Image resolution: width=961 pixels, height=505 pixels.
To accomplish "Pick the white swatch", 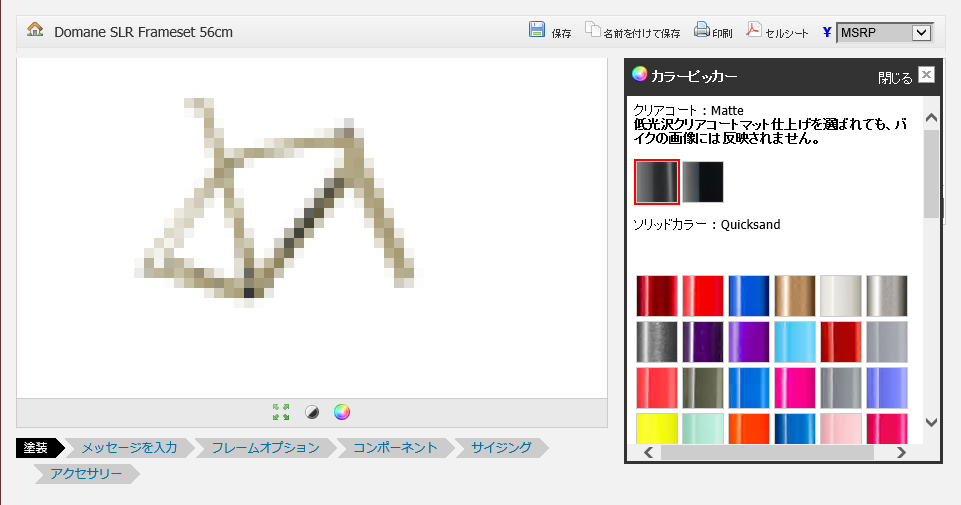I will [841, 296].
